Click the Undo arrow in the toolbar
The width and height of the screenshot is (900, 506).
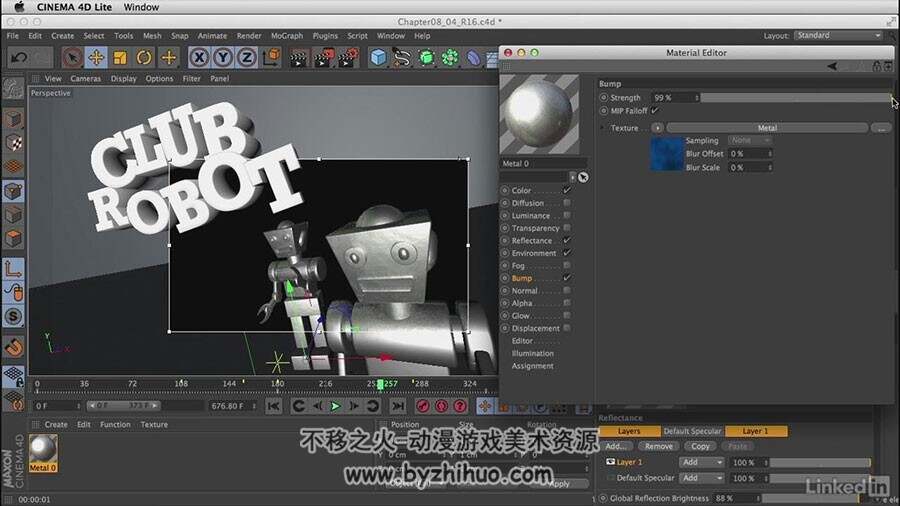tap(19, 57)
